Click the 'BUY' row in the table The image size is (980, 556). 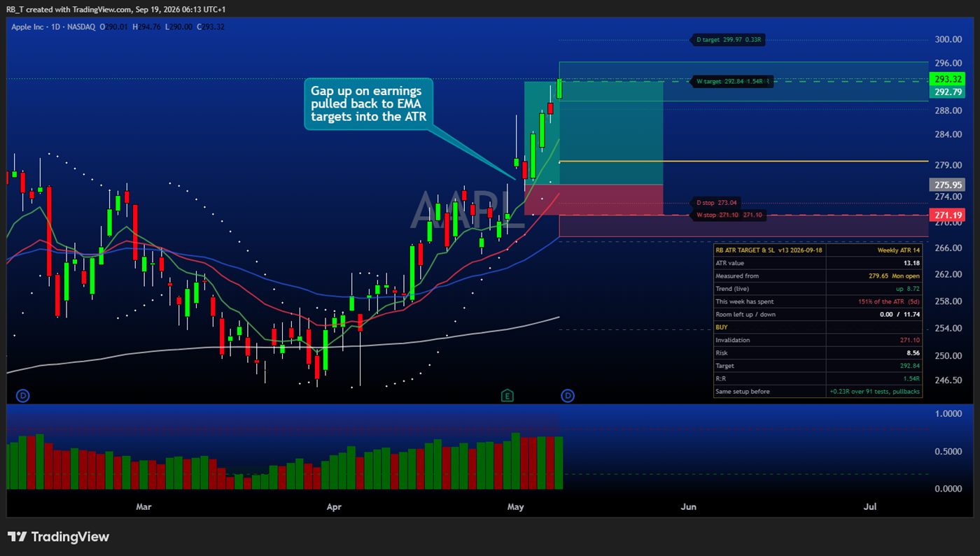coord(818,327)
